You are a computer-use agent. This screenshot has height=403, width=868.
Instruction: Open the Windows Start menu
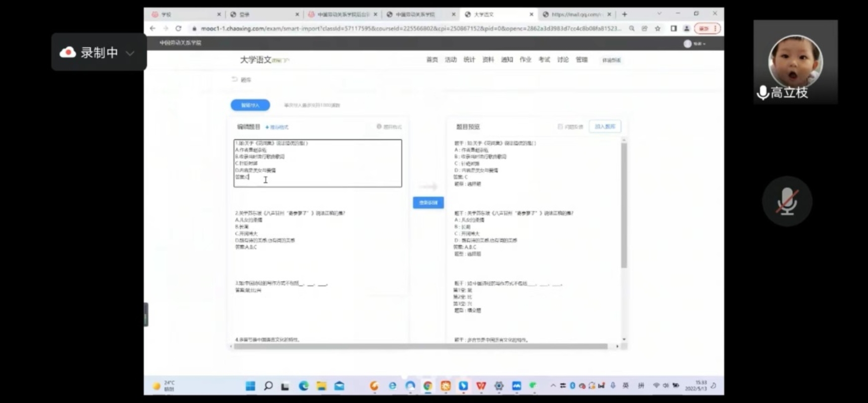(250, 386)
